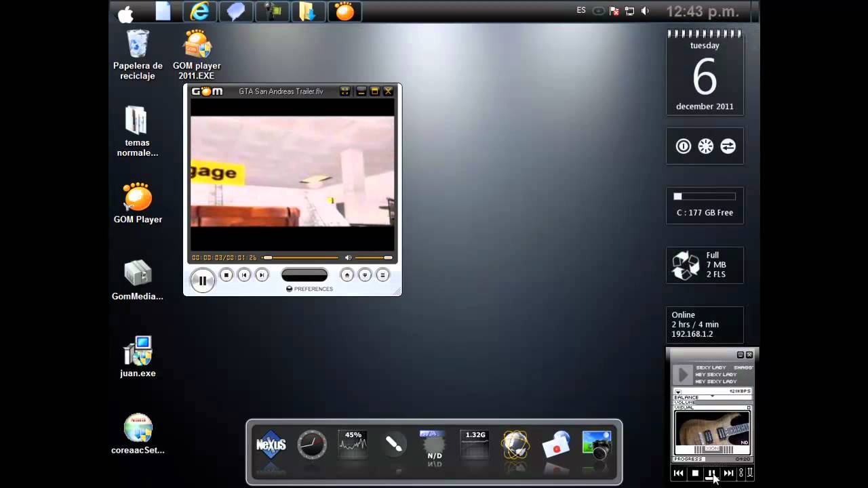Adjust the GOM Player volume slider
The height and width of the screenshot is (488, 868).
[374, 258]
